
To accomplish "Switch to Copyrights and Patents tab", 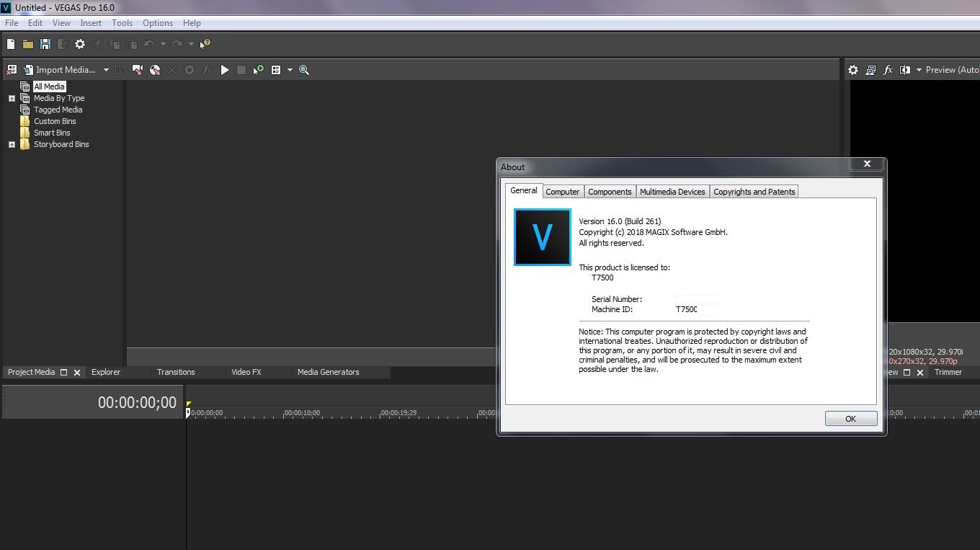I will pos(754,192).
